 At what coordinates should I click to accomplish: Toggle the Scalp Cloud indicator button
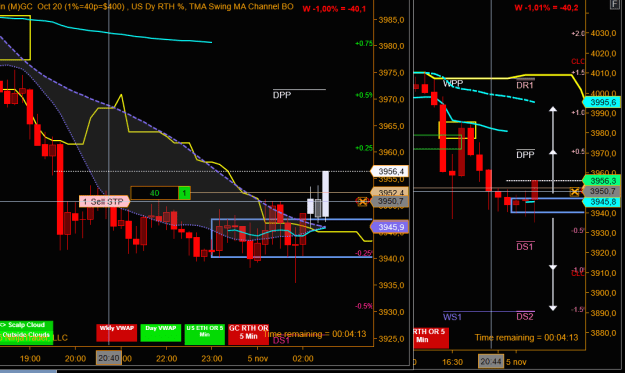[26, 325]
